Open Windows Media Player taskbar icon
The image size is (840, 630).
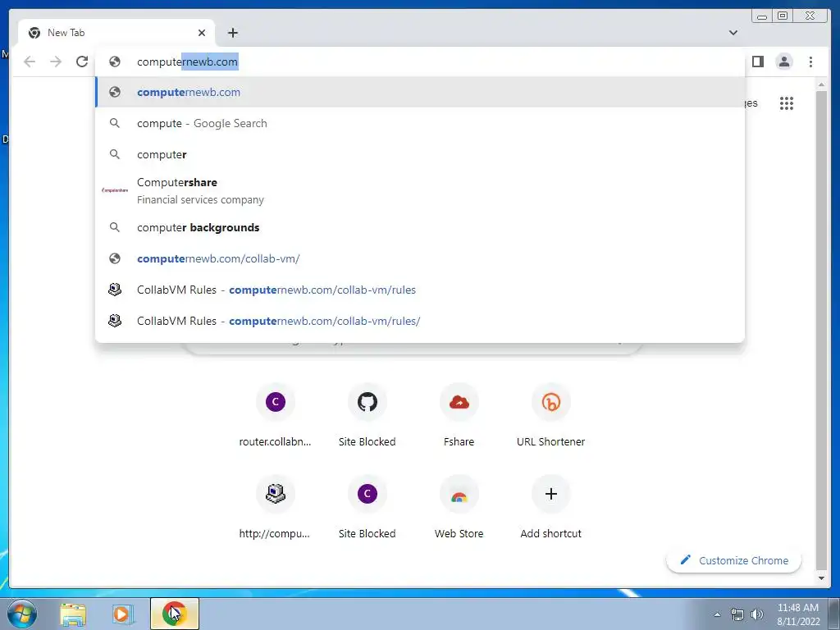[x=121, y=614]
